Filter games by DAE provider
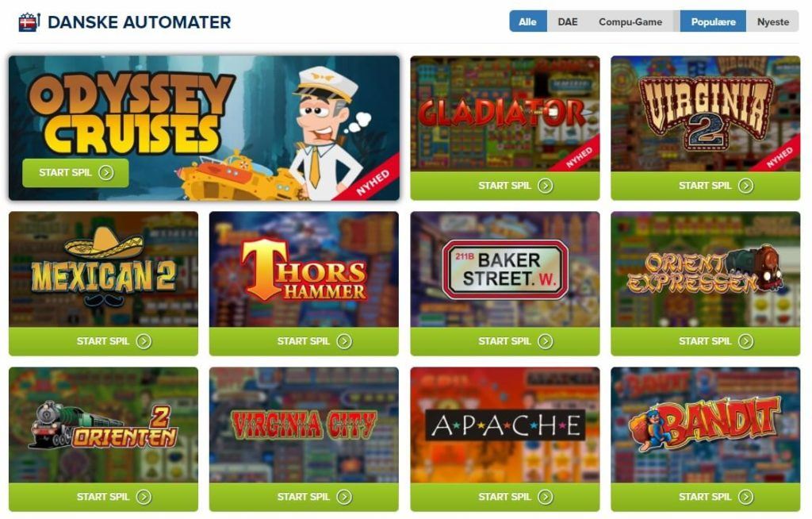812x519 pixels. point(567,21)
